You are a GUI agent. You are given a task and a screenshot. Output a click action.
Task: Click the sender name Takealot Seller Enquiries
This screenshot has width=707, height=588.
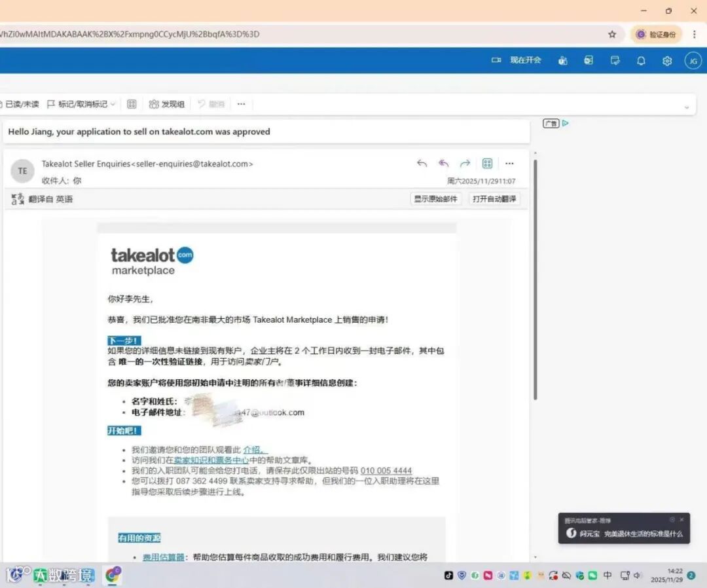coord(86,164)
